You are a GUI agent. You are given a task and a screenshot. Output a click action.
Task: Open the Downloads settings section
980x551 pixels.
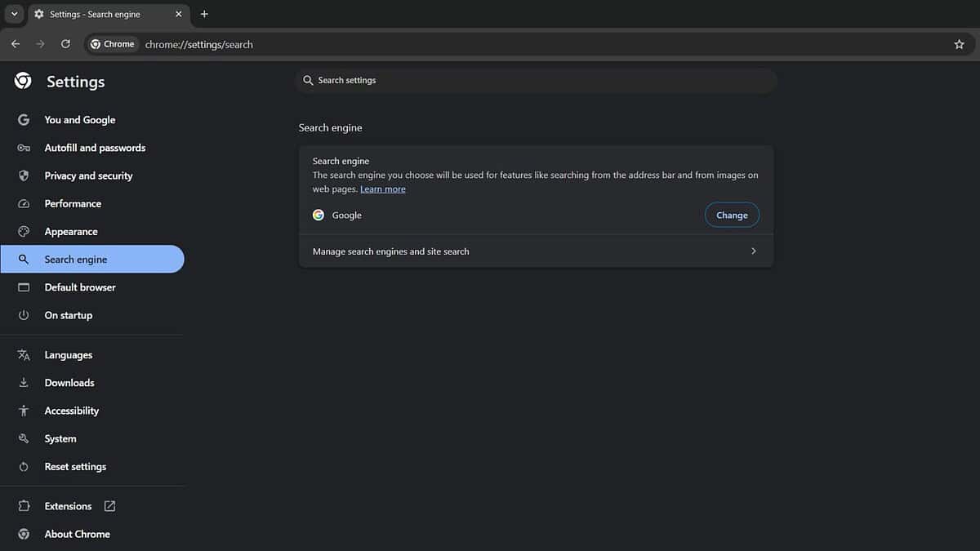pyautogui.click(x=69, y=383)
